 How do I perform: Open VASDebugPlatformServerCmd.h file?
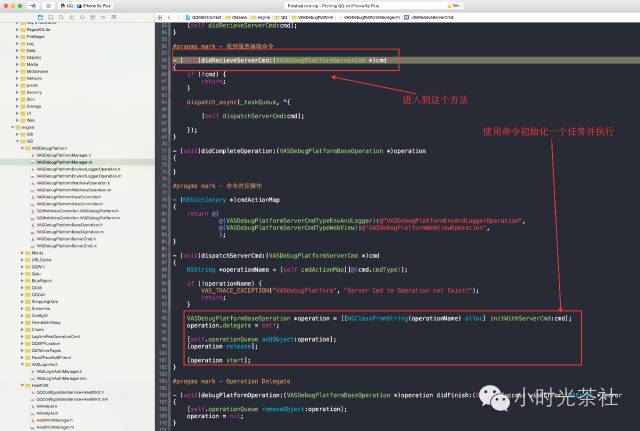click(64, 238)
